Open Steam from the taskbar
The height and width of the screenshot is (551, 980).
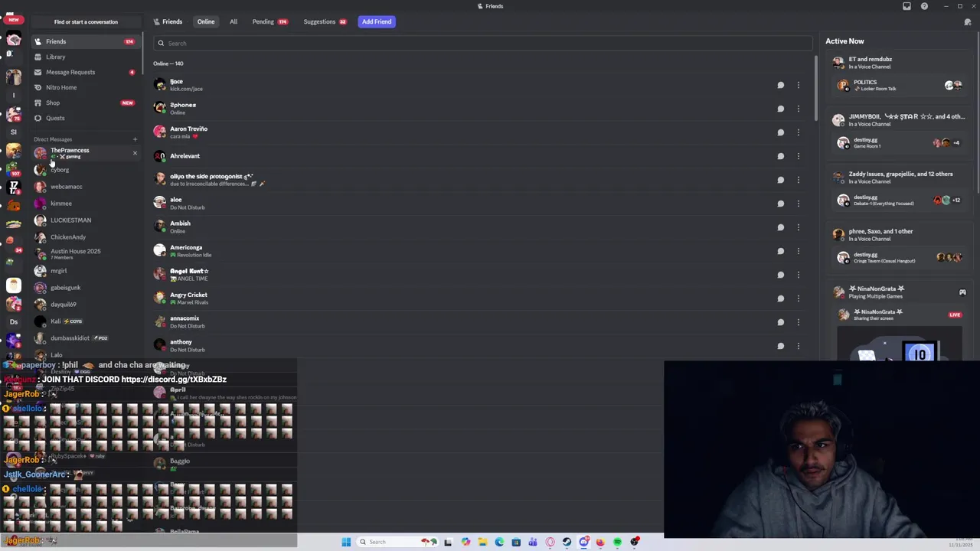coord(567,542)
